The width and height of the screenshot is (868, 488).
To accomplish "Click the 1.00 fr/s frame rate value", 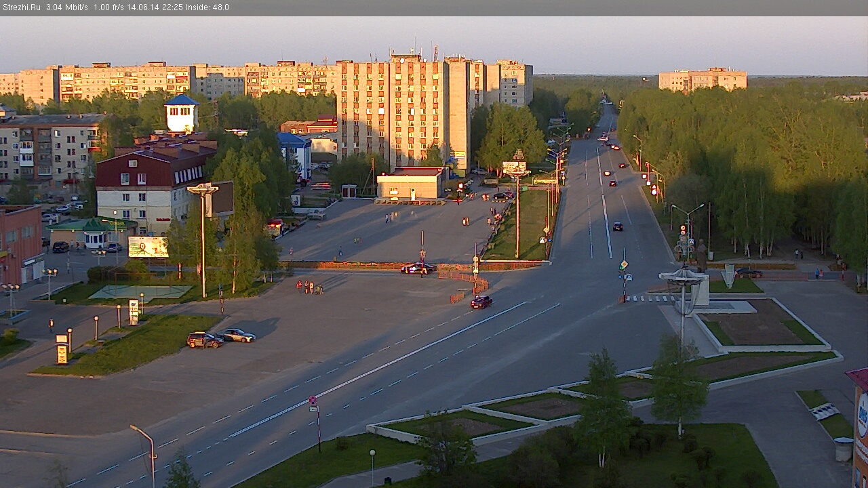I will (110, 7).
